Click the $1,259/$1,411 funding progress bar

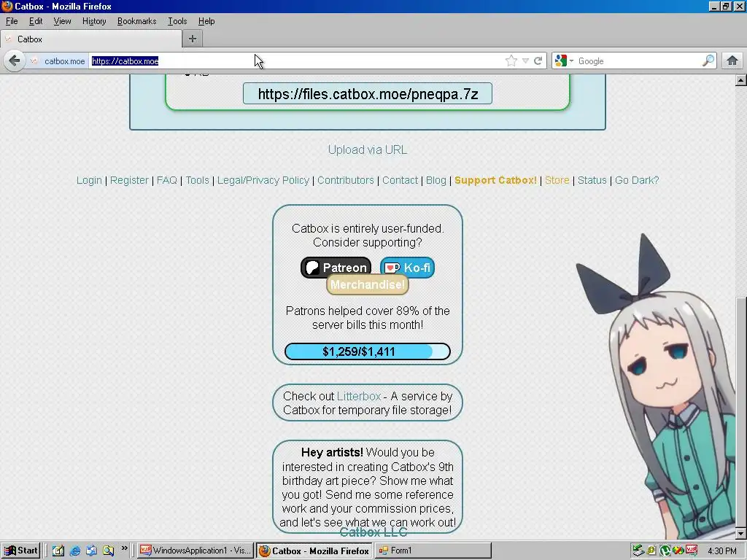[x=368, y=351]
